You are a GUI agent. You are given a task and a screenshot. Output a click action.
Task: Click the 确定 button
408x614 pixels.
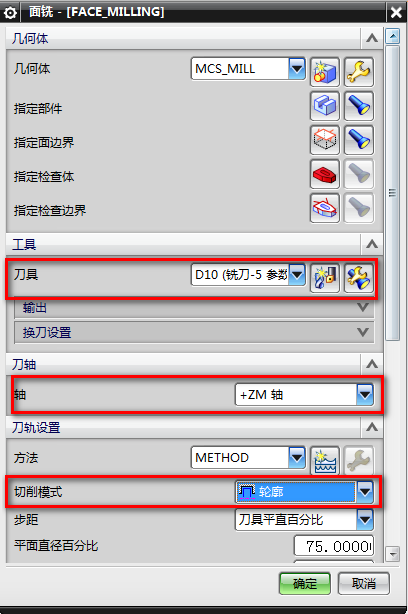[305, 584]
